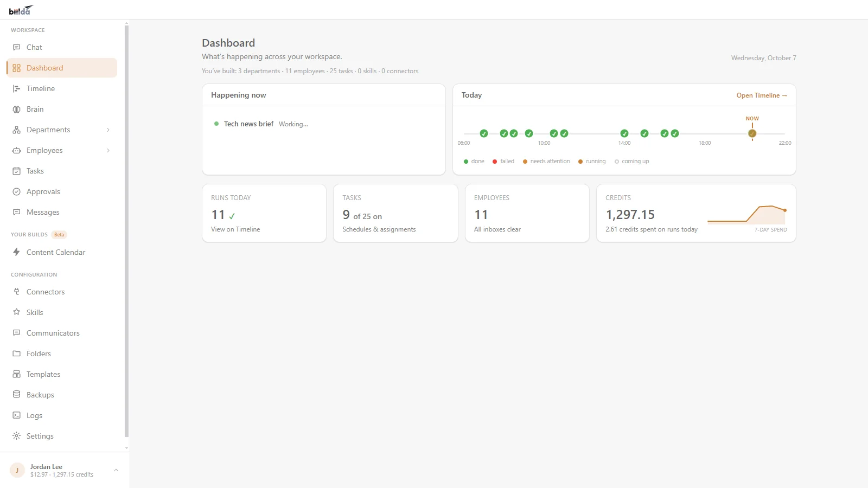Viewport: 868px width, 488px height.
Task: Click View on Timeline link
Action: click(235, 229)
